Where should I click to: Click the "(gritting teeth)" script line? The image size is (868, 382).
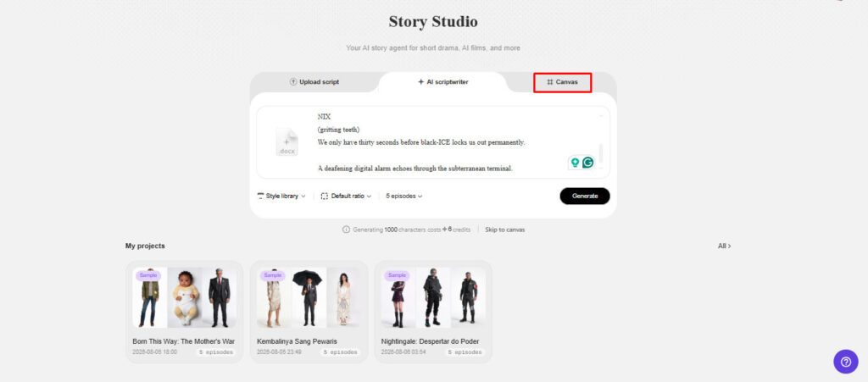[x=339, y=130]
